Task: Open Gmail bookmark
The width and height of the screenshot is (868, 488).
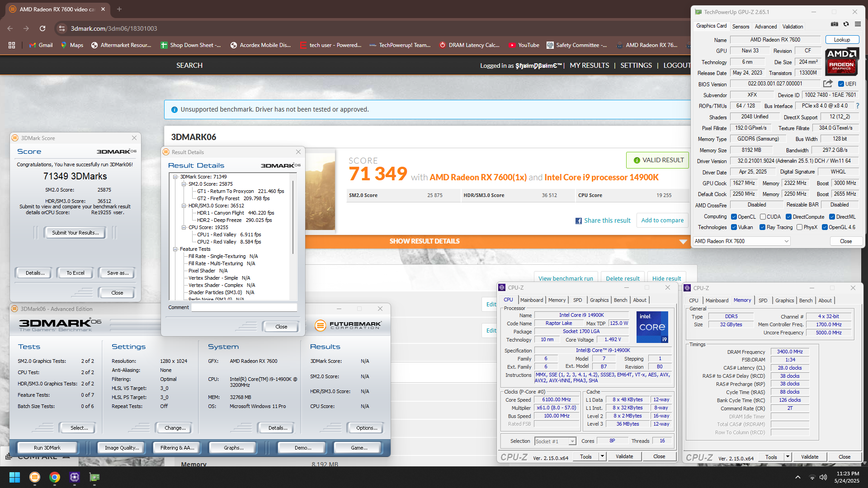Action: pos(41,45)
